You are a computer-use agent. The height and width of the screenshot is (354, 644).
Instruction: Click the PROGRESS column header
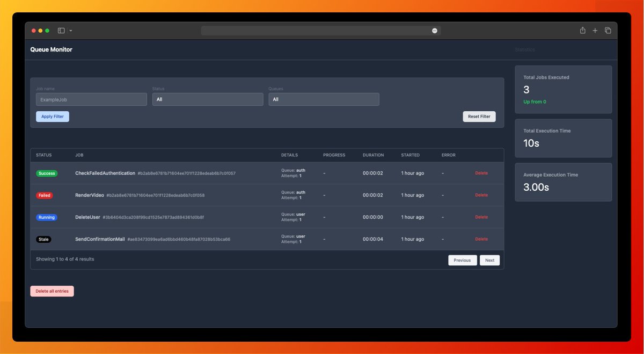pyautogui.click(x=334, y=155)
